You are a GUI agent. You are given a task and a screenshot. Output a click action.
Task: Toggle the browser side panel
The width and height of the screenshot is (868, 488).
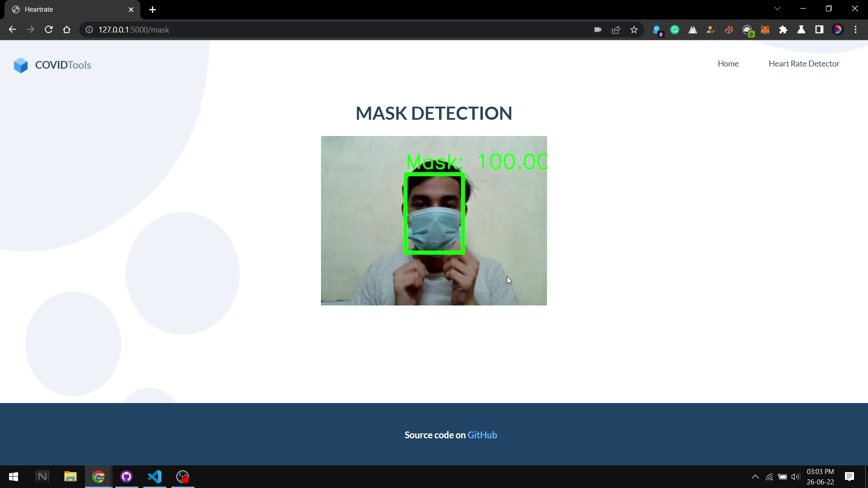click(819, 30)
